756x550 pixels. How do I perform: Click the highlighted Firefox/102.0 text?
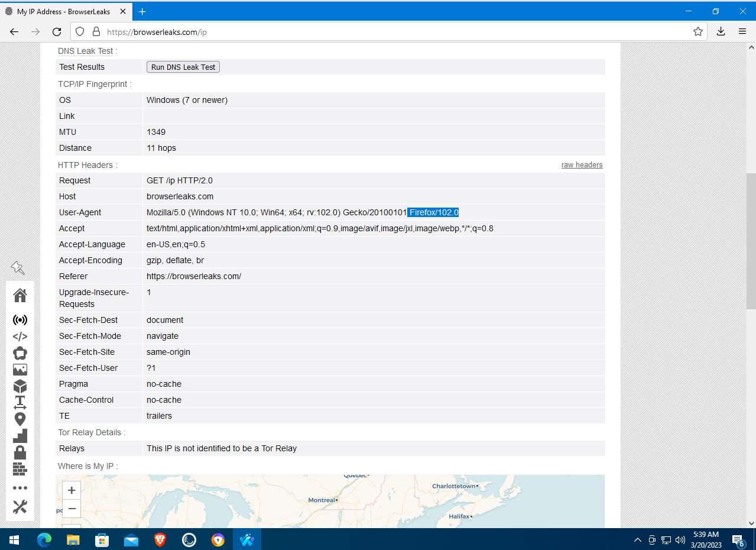click(x=433, y=212)
